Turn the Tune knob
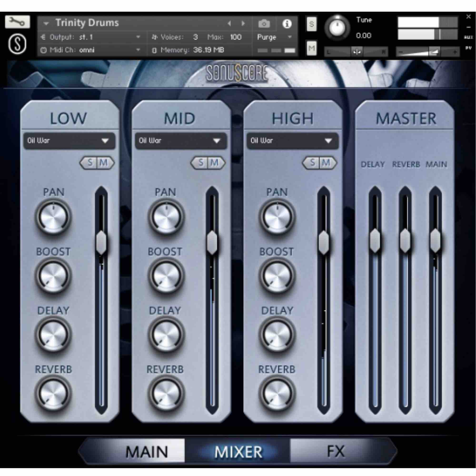This screenshot has height=476, width=476. (x=337, y=28)
